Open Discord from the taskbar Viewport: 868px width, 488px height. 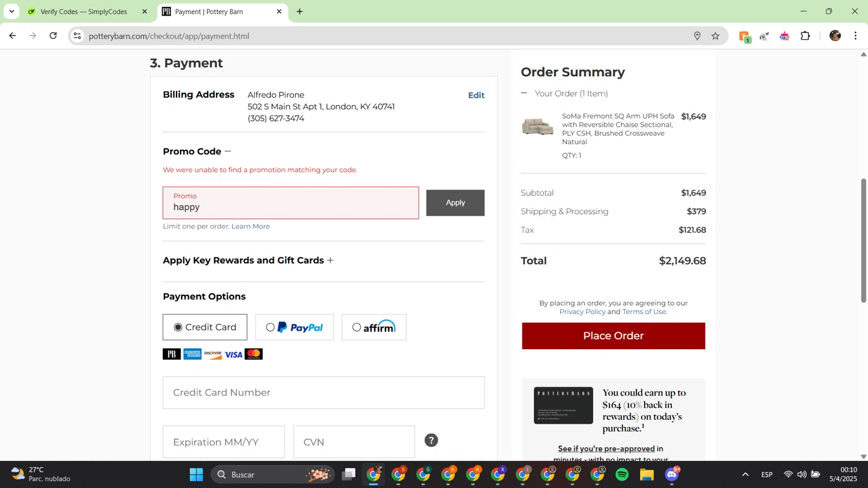pyautogui.click(x=672, y=475)
